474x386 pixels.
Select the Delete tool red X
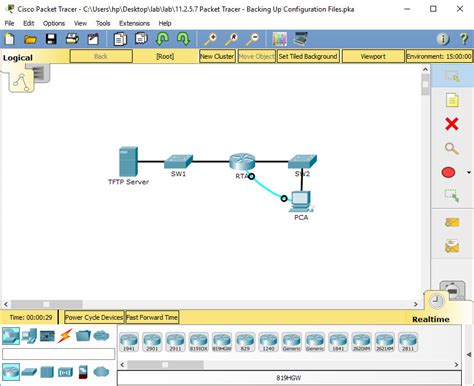coord(452,124)
